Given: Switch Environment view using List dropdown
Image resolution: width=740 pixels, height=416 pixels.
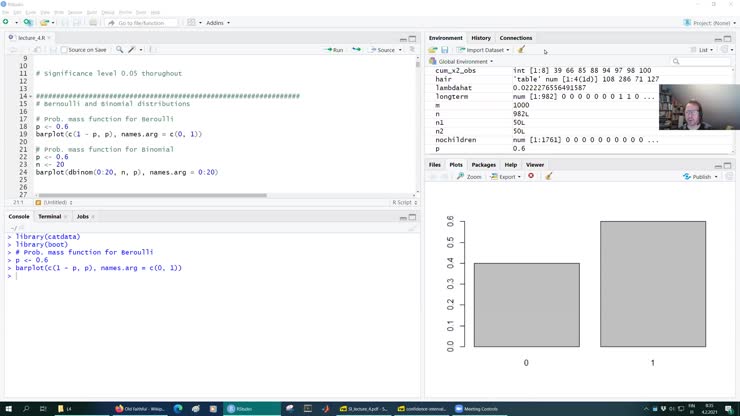Looking at the screenshot, I should click(702, 50).
